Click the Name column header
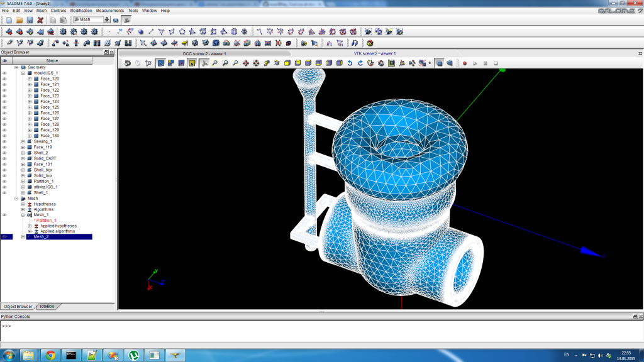Image resolution: width=644 pixels, height=362 pixels. (52, 60)
